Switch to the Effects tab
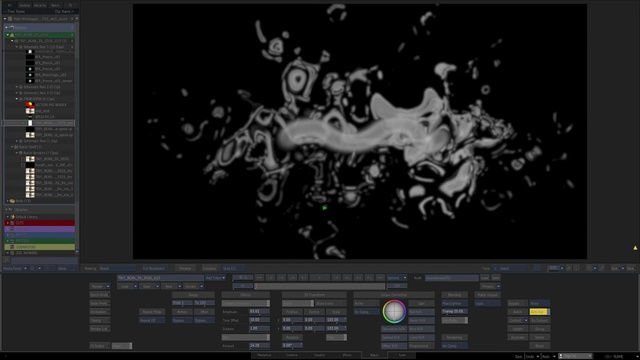 coord(347,355)
